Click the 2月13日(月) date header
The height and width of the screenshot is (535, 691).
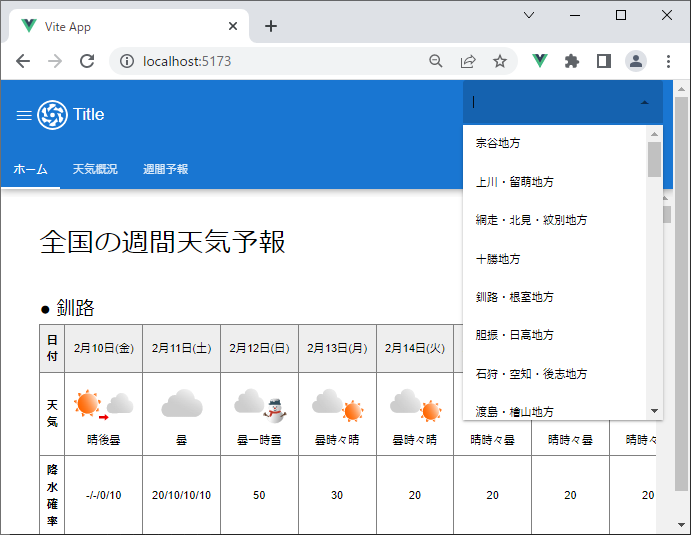tap(337, 349)
